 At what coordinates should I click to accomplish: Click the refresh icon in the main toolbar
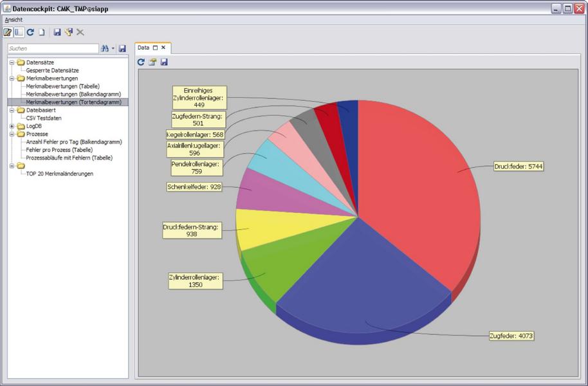point(30,32)
